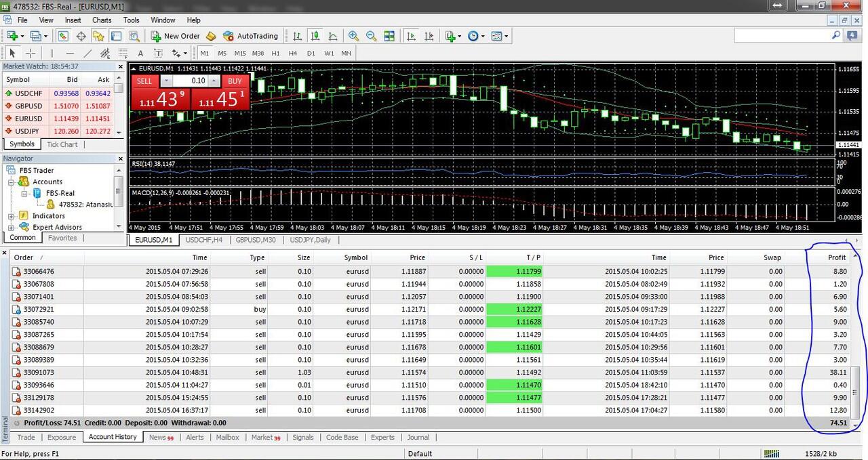This screenshot has height=460, width=868.
Task: Draw a Horizontal Line tool
Action: [x=70, y=53]
